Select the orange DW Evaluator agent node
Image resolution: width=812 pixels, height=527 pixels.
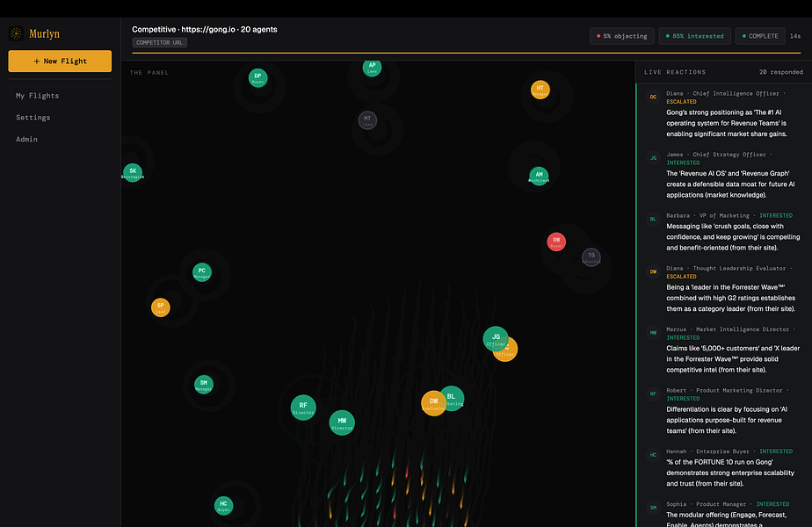tap(433, 403)
